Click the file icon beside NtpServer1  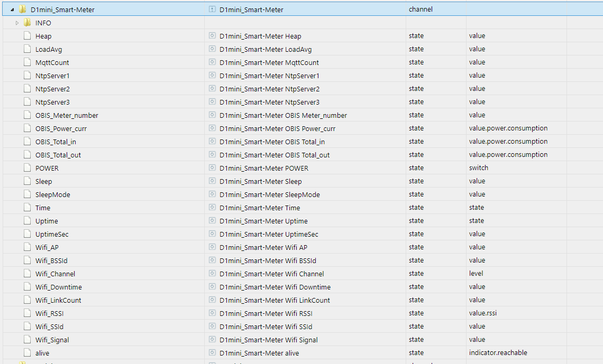pyautogui.click(x=28, y=75)
